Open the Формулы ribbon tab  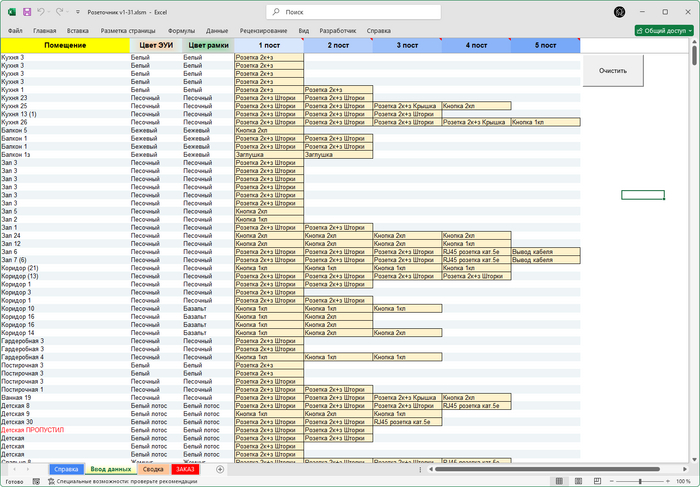coord(182,31)
